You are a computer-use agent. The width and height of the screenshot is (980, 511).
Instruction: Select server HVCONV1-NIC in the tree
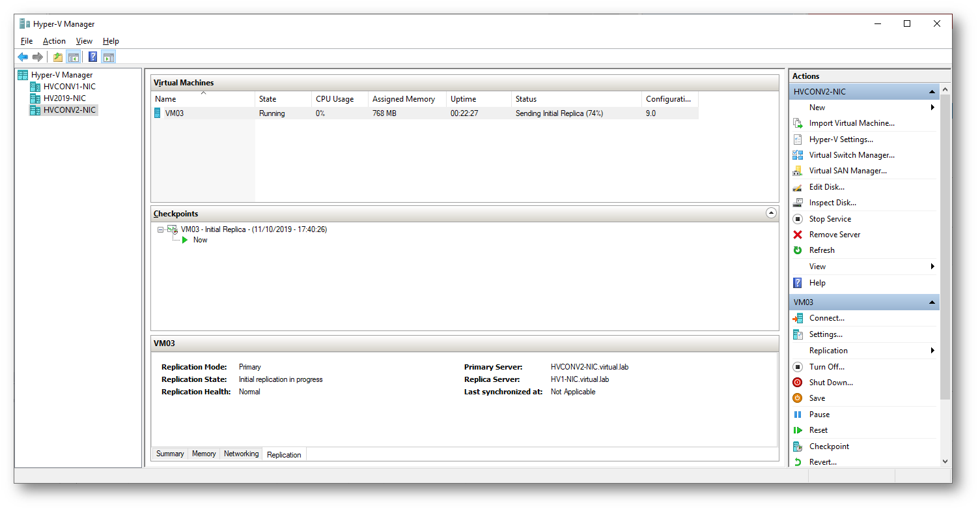coord(70,87)
